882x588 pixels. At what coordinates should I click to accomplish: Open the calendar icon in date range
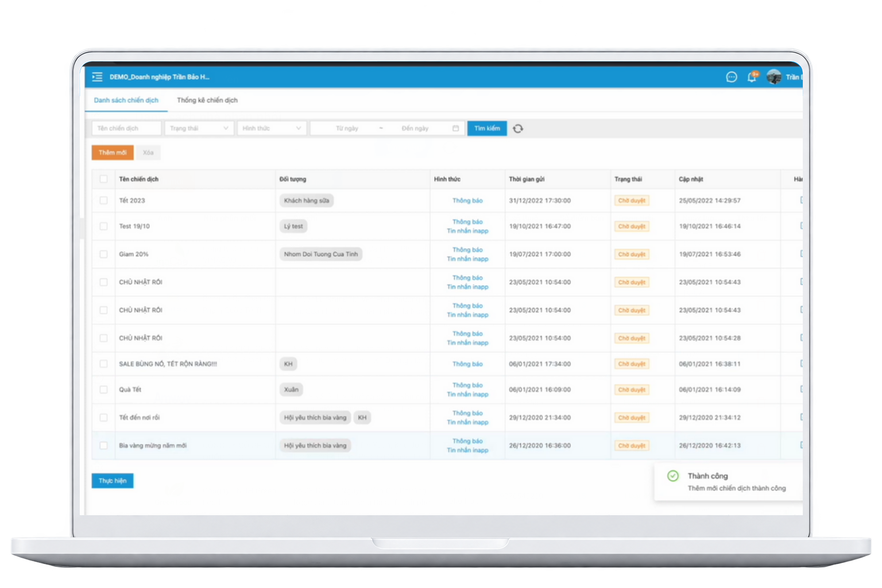455,128
